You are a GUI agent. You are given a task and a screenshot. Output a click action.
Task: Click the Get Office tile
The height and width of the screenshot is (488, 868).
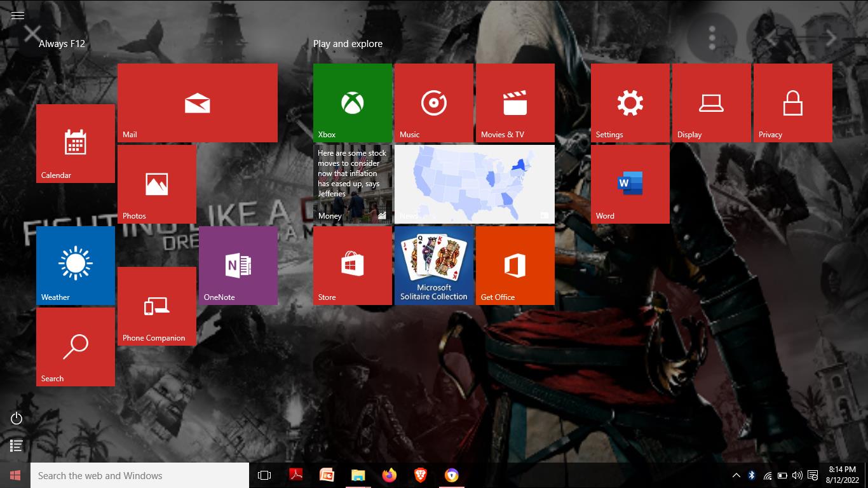(515, 266)
